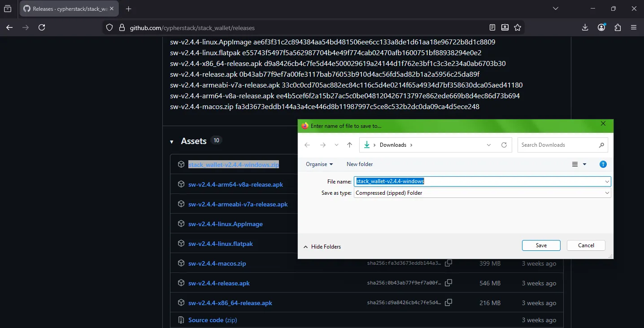Go up one folder level in dialog
This screenshot has width=644, height=328.
pyautogui.click(x=350, y=145)
